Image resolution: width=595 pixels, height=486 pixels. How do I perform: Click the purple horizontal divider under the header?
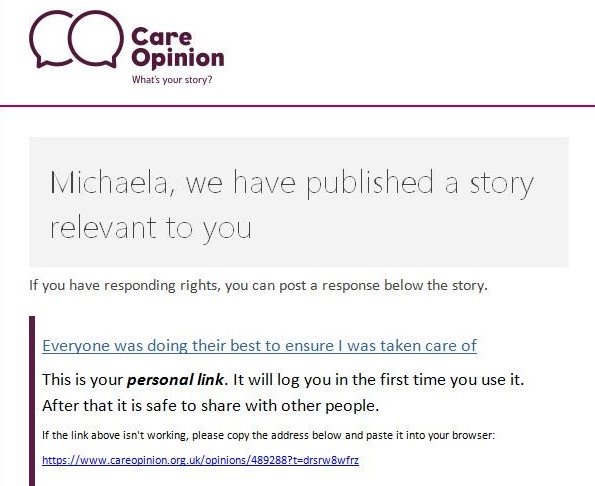point(298,106)
